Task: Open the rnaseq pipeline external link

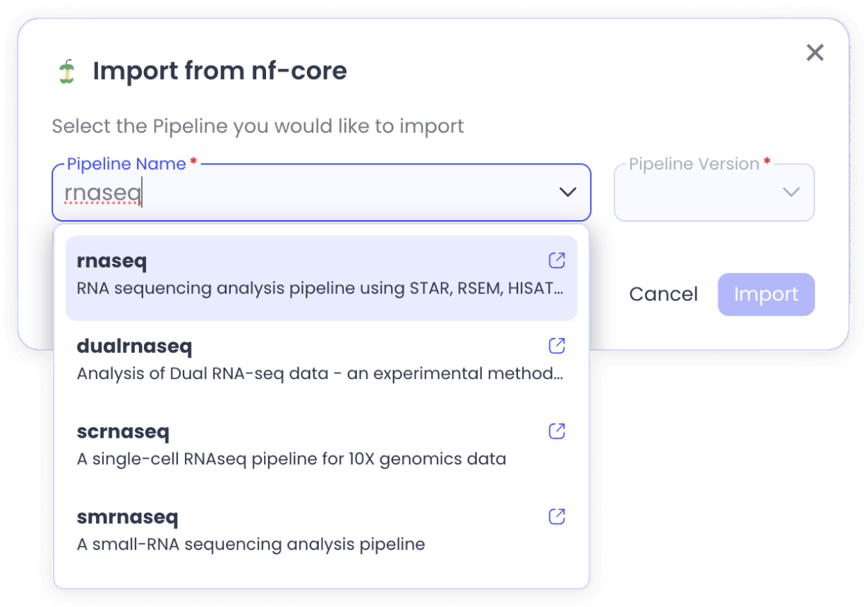Action: [x=557, y=260]
